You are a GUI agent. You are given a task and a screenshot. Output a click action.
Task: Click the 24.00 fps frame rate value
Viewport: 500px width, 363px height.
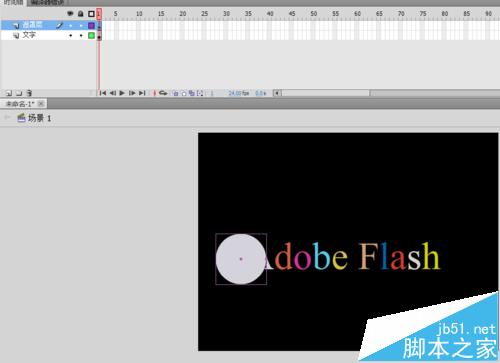(238, 93)
